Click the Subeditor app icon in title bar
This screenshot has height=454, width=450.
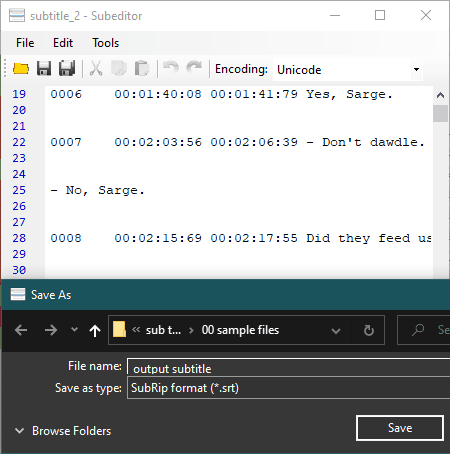[x=17, y=15]
